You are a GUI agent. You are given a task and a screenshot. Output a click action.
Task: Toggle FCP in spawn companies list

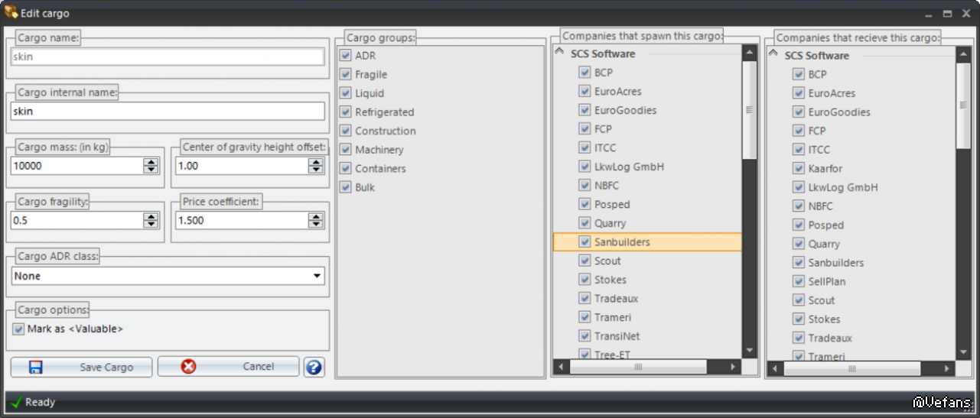point(584,129)
